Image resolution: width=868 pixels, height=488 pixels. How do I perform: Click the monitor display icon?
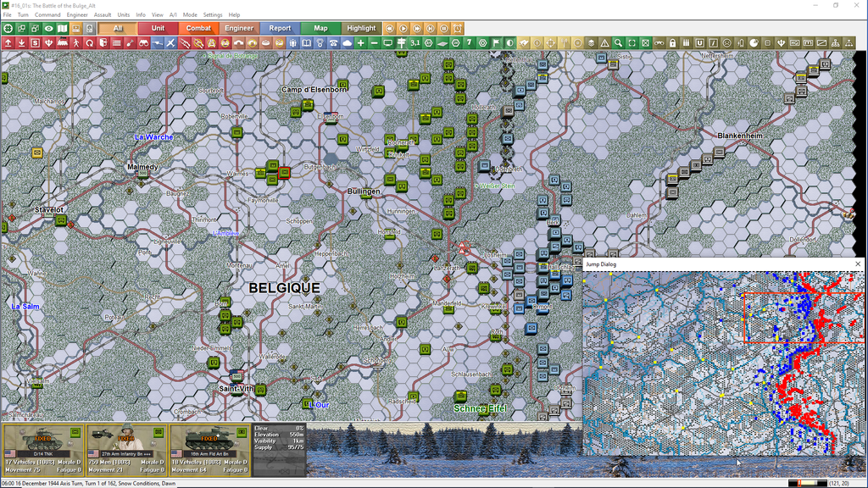pyautogui.click(x=387, y=42)
